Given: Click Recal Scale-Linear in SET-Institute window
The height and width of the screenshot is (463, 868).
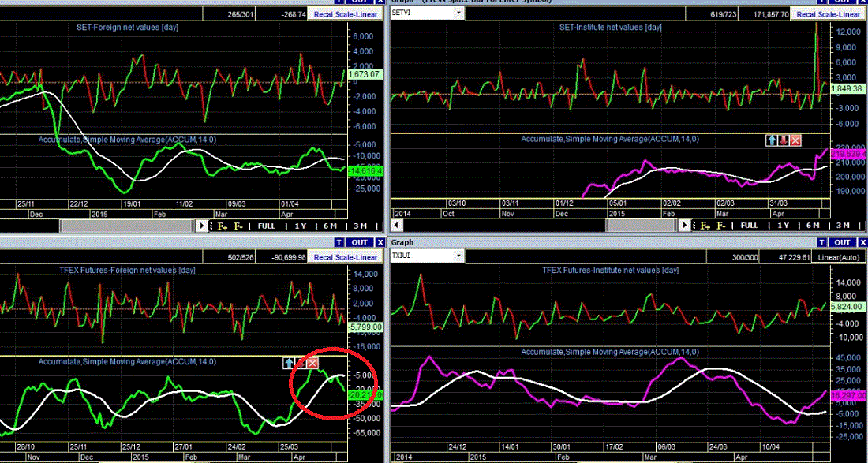Looking at the screenshot, I should pyautogui.click(x=828, y=14).
